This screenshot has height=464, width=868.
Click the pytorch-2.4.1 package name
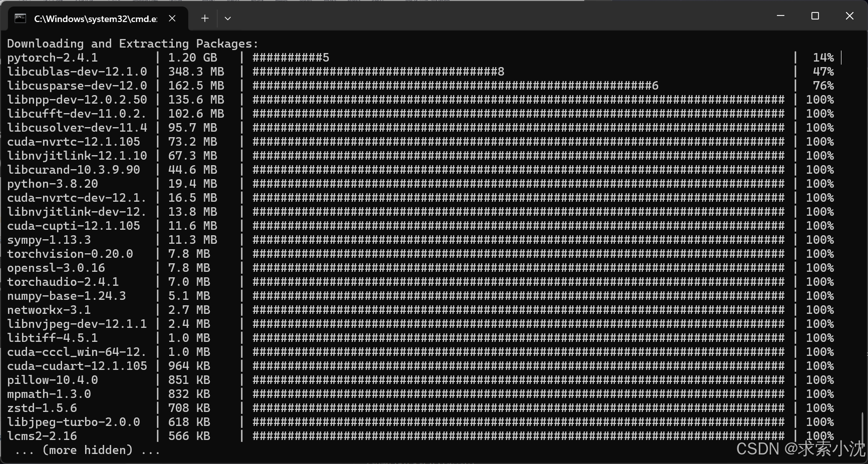tap(53, 58)
